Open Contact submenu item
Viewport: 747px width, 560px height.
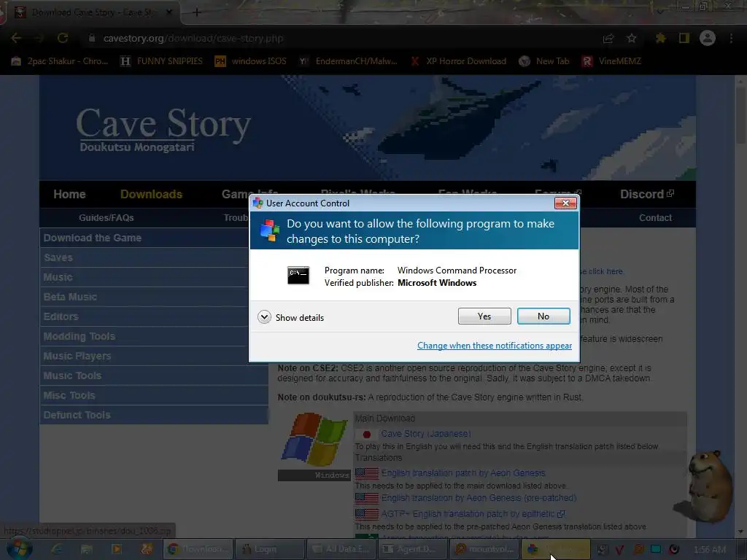coord(655,217)
